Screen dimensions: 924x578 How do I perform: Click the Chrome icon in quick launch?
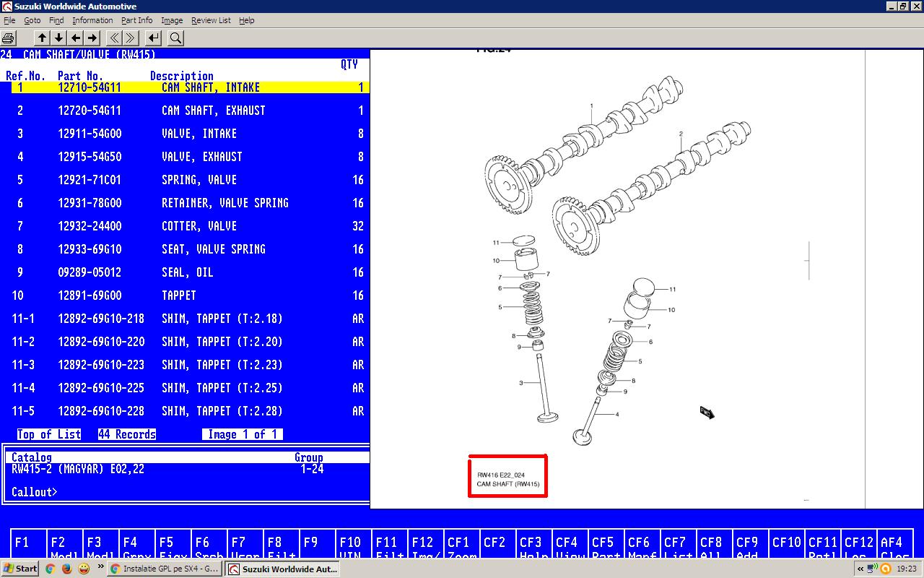click(50, 569)
